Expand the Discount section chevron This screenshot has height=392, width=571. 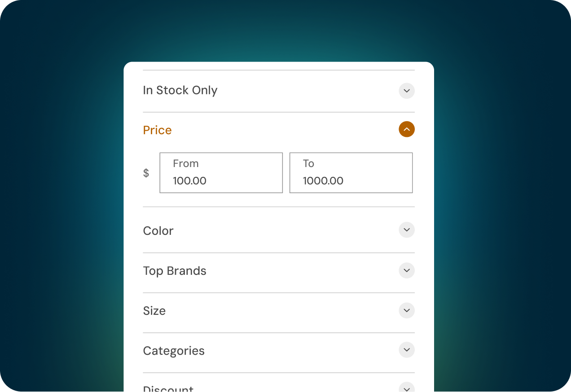406,388
